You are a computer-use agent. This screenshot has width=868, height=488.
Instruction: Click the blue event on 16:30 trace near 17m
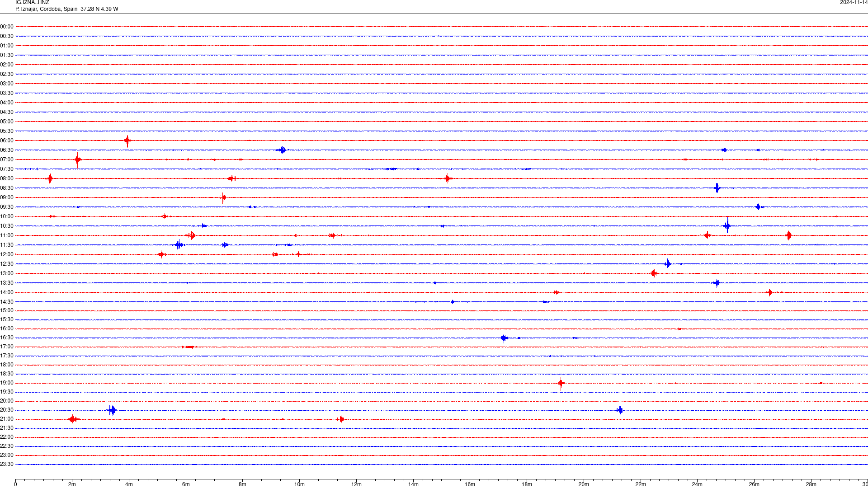point(504,338)
